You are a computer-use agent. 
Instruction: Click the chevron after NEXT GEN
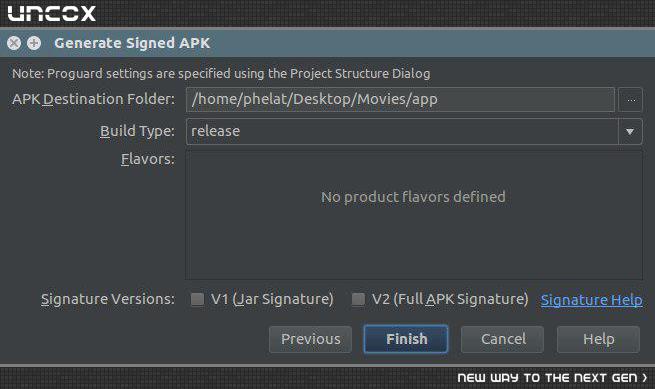(645, 378)
